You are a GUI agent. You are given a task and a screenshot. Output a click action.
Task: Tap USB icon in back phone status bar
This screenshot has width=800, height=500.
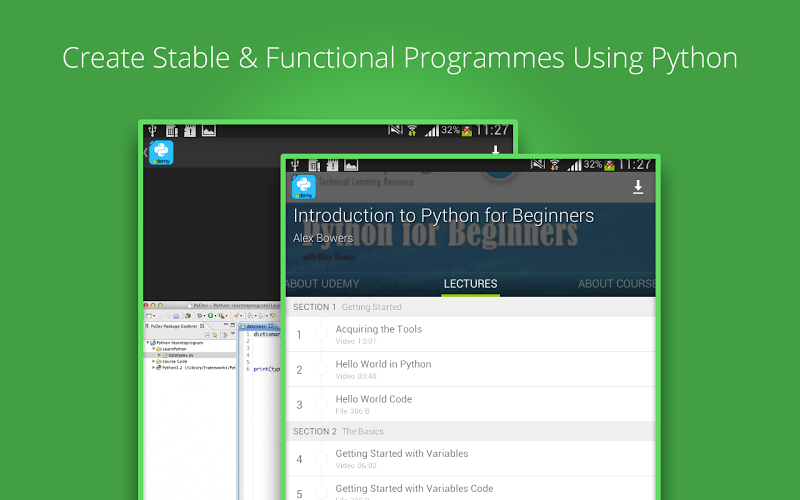[152, 131]
